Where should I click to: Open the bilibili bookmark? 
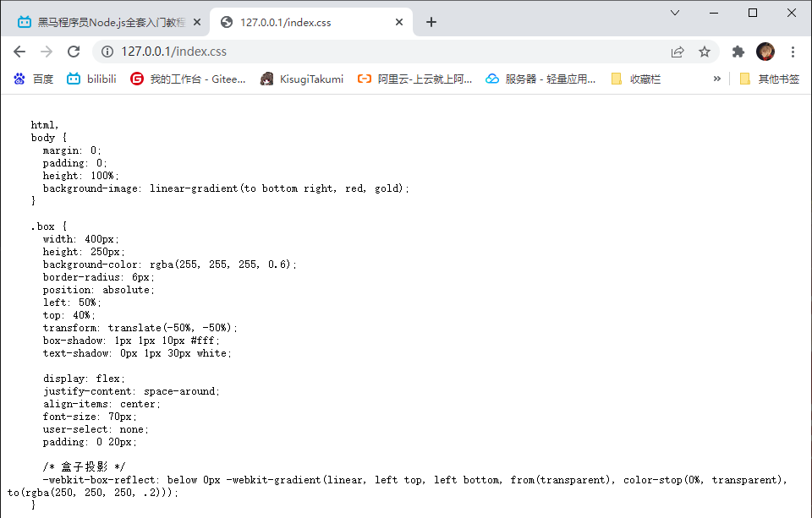coord(91,79)
